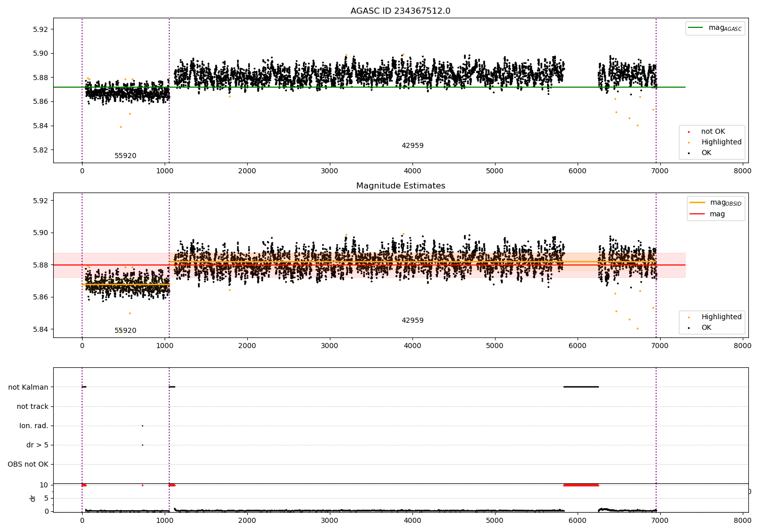This screenshot has height=532, width=760.
Task: Click the 'Ion. rad.' data point
Action: click(x=142, y=426)
